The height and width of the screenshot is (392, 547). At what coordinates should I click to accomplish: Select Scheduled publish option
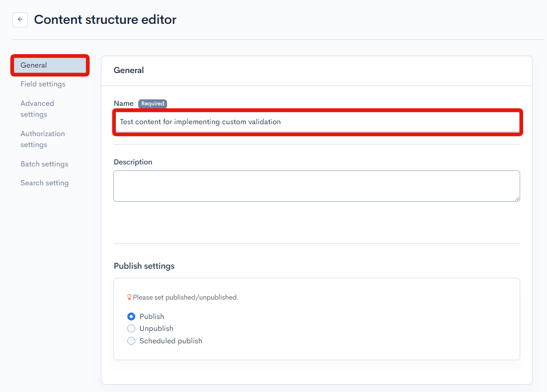[131, 341]
